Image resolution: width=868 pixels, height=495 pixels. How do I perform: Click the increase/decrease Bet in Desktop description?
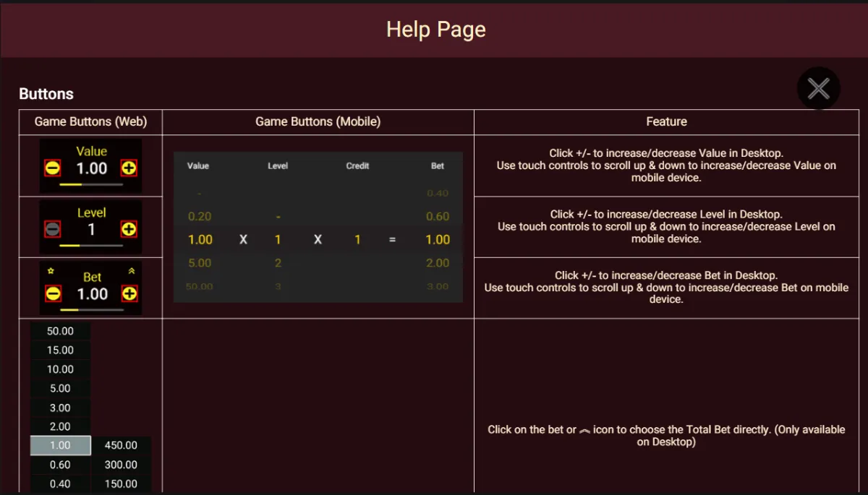(666, 287)
